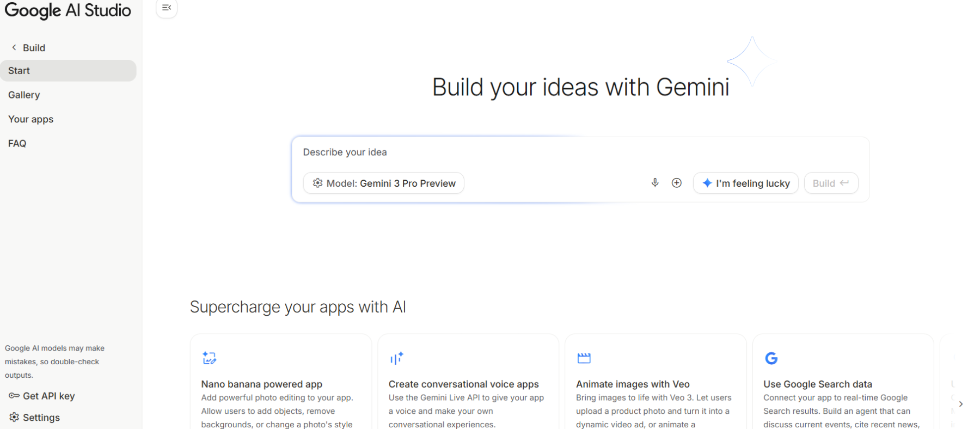Click the plus attachment icon
This screenshot has width=980, height=429.
[676, 183]
